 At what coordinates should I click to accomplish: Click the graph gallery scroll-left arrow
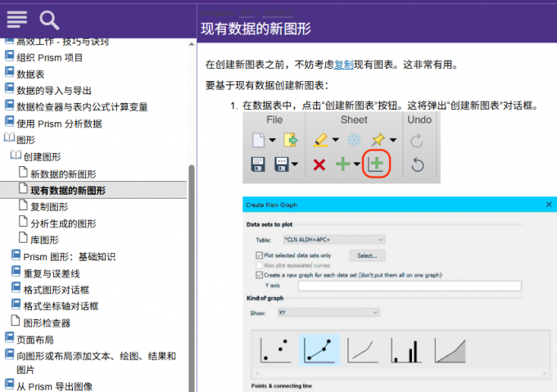(257, 373)
